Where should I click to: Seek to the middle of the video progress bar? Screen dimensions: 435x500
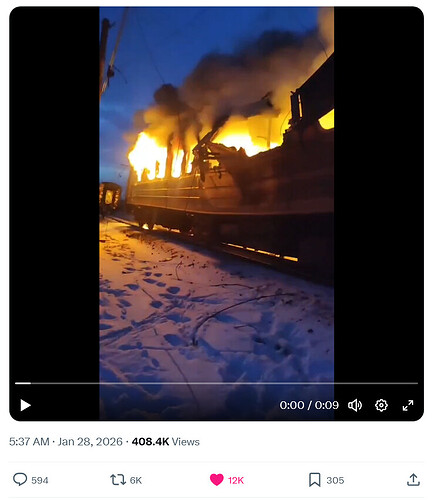[x=216, y=383]
